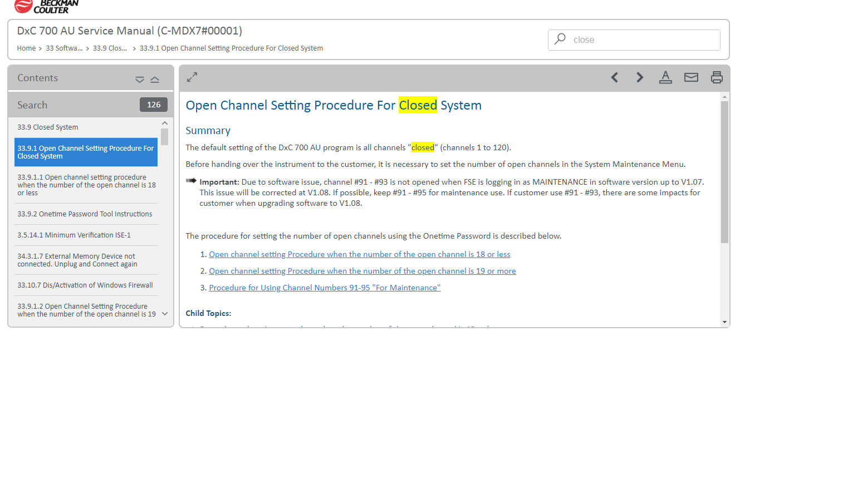843x504 pixels.
Task: Click the 'Child Topics:' label
Action: click(208, 313)
